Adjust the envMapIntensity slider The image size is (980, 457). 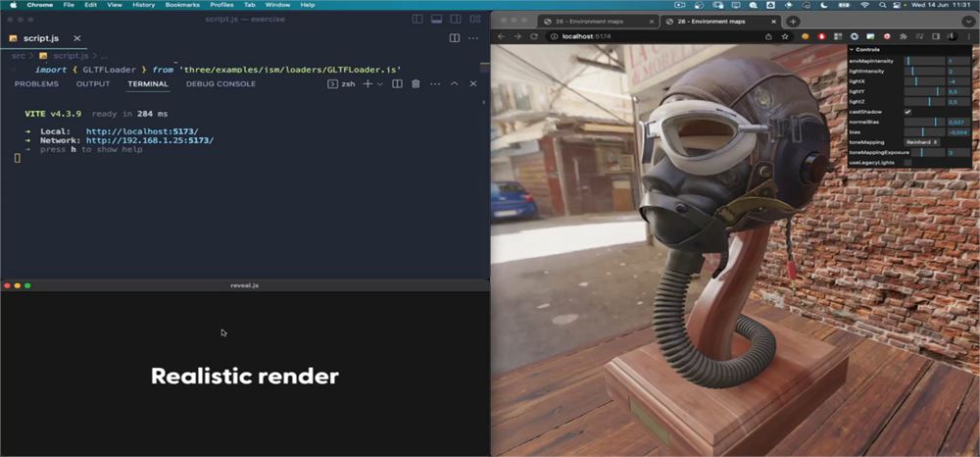coord(924,61)
